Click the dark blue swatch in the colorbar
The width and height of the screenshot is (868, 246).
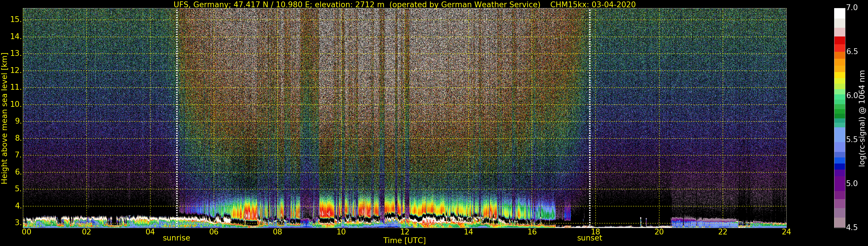pos(839,166)
